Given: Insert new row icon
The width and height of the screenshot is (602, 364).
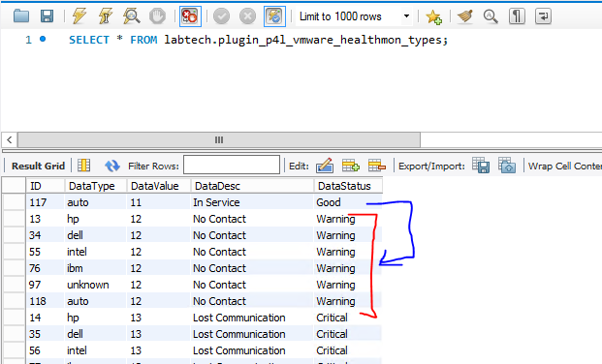Looking at the screenshot, I should (x=351, y=166).
